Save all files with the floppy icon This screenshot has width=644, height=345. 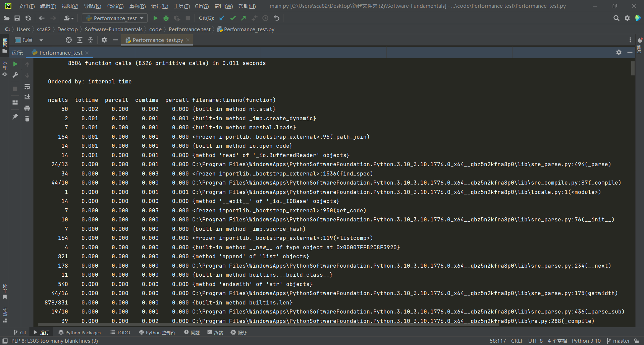17,18
